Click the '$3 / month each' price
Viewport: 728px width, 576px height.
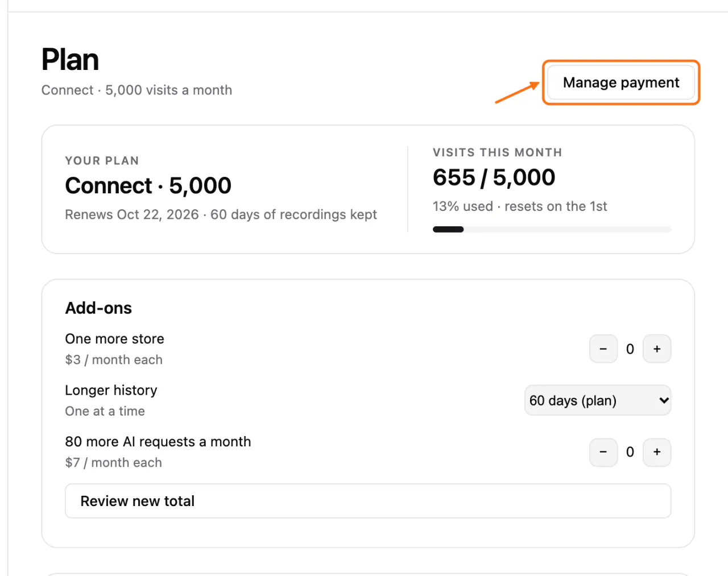click(114, 360)
